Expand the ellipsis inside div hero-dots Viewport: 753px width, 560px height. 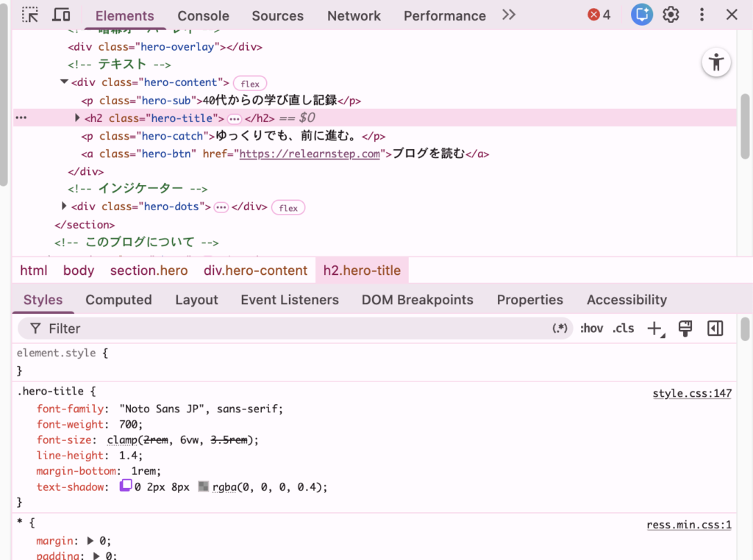pos(221,207)
